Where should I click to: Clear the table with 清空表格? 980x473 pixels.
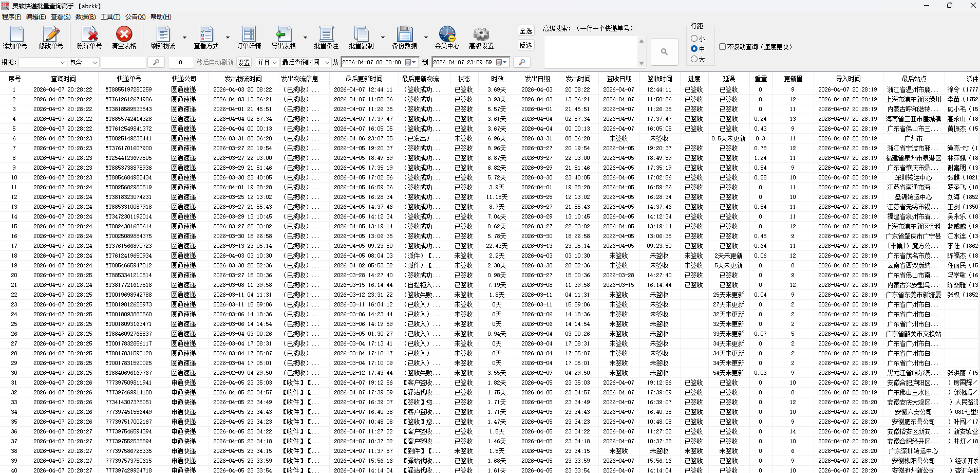pos(124,38)
